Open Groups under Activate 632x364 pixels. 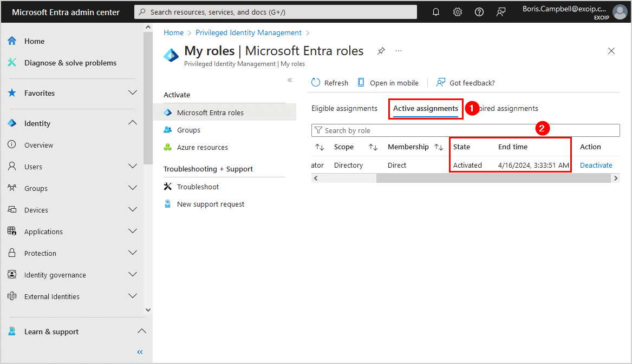pos(188,130)
